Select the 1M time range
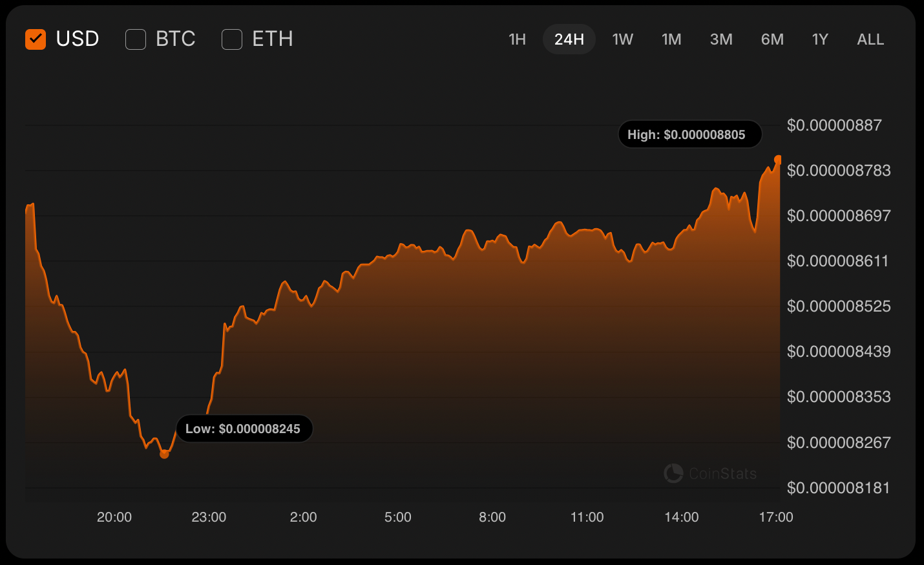Screen dimensions: 924x565 [671, 39]
